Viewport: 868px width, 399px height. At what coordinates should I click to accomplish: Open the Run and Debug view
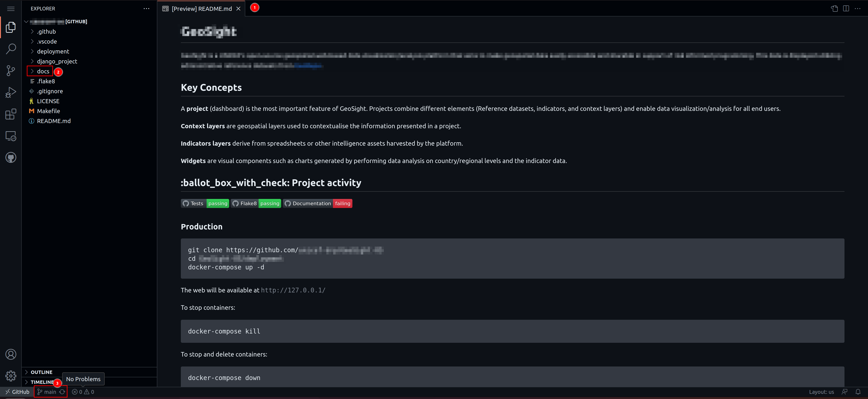[x=11, y=92]
